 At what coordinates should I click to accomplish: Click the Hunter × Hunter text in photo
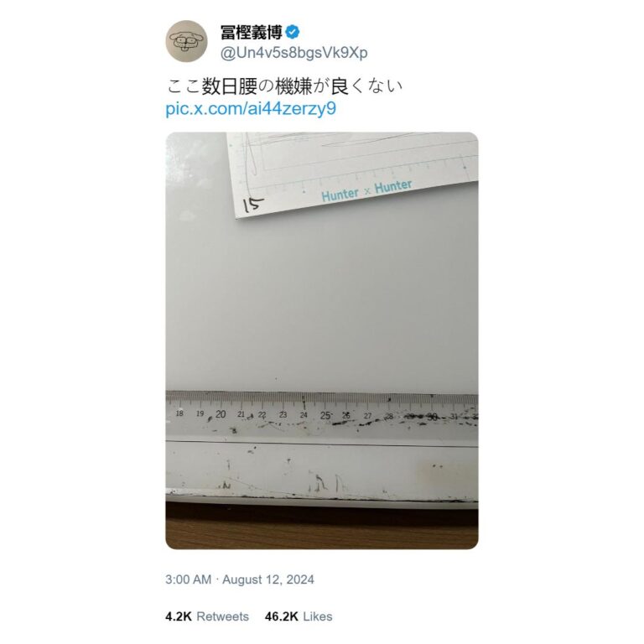(x=366, y=191)
